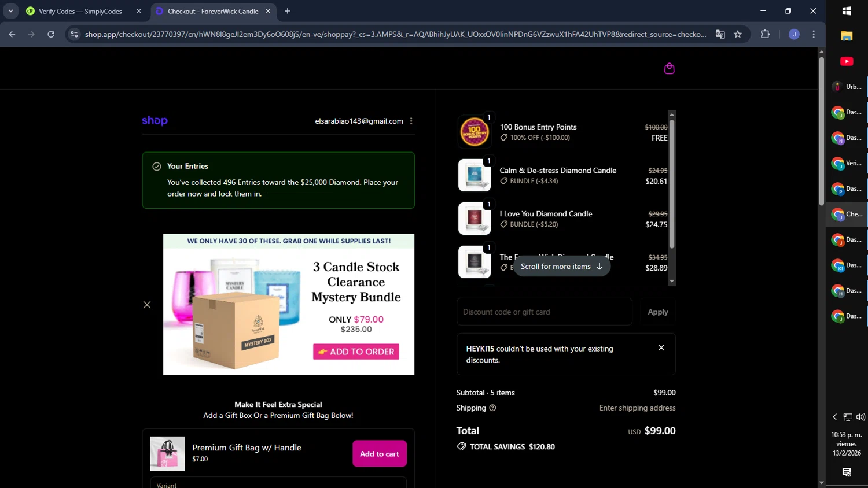The width and height of the screenshot is (868, 488).
Task: Click the Scroll for more items pill
Action: click(561, 267)
